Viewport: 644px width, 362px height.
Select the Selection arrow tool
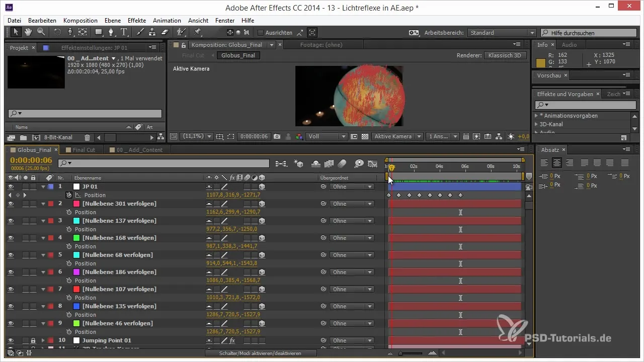click(x=16, y=32)
